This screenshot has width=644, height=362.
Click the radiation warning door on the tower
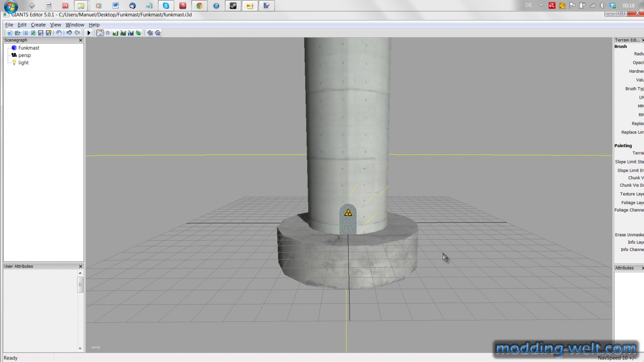[348, 219]
